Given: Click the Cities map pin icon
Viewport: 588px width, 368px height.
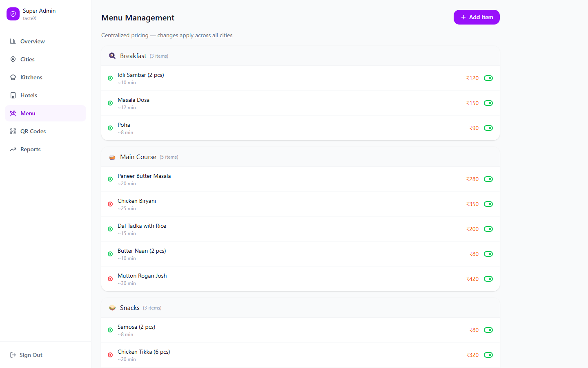Looking at the screenshot, I should 13,59.
